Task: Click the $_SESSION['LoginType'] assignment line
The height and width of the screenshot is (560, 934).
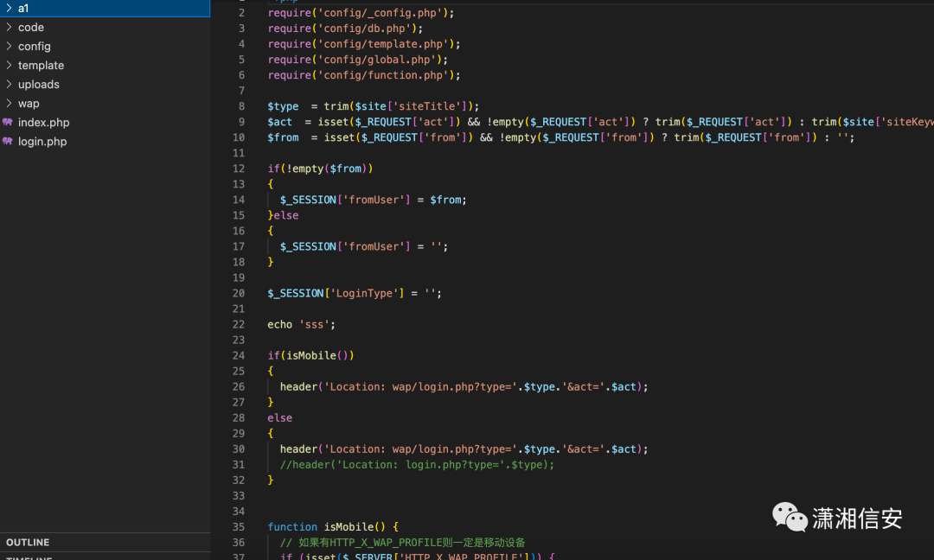Action: pyautogui.click(x=355, y=293)
